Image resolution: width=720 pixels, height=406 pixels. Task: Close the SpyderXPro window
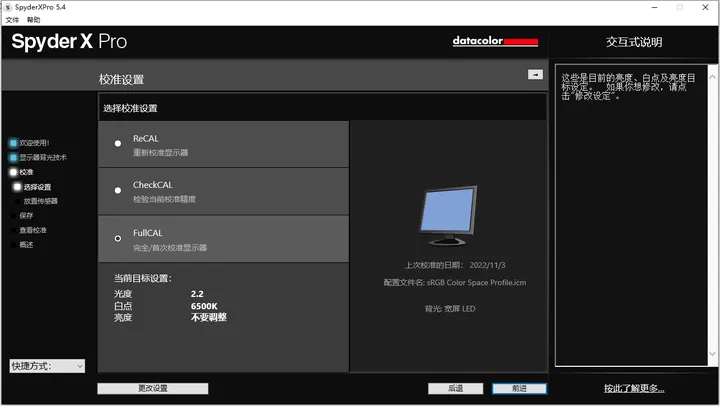click(705, 7)
